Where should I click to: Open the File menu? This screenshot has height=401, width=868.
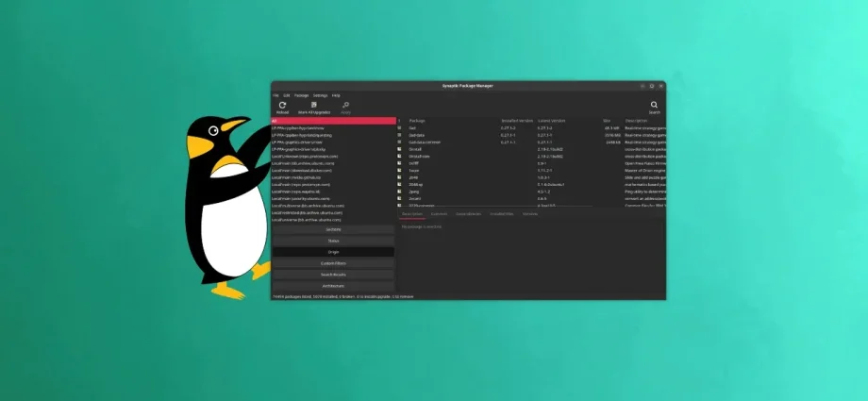tap(275, 95)
